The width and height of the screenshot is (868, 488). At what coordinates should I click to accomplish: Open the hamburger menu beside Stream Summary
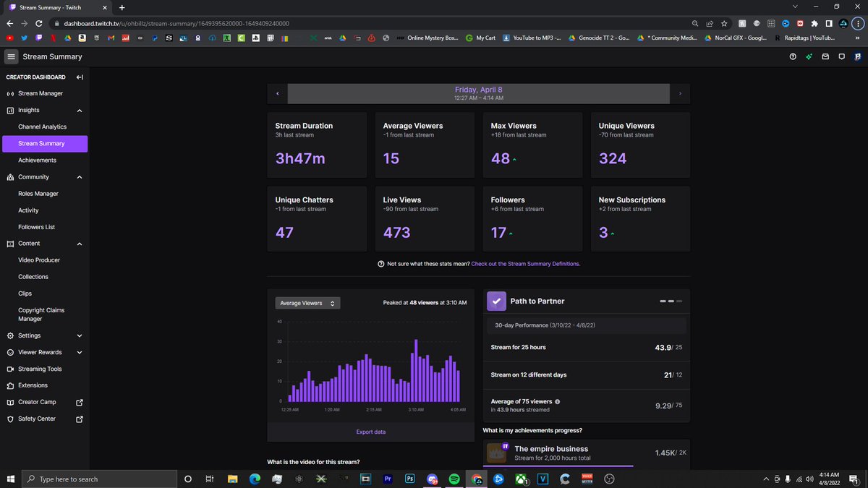pos(11,56)
